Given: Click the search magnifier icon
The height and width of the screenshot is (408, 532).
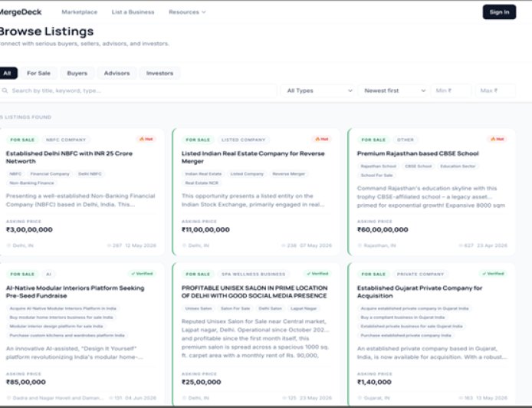Looking at the screenshot, I should [5, 90].
